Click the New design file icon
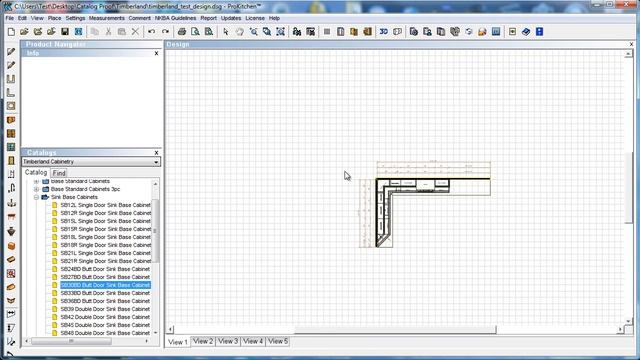The image size is (640, 360). [11, 31]
